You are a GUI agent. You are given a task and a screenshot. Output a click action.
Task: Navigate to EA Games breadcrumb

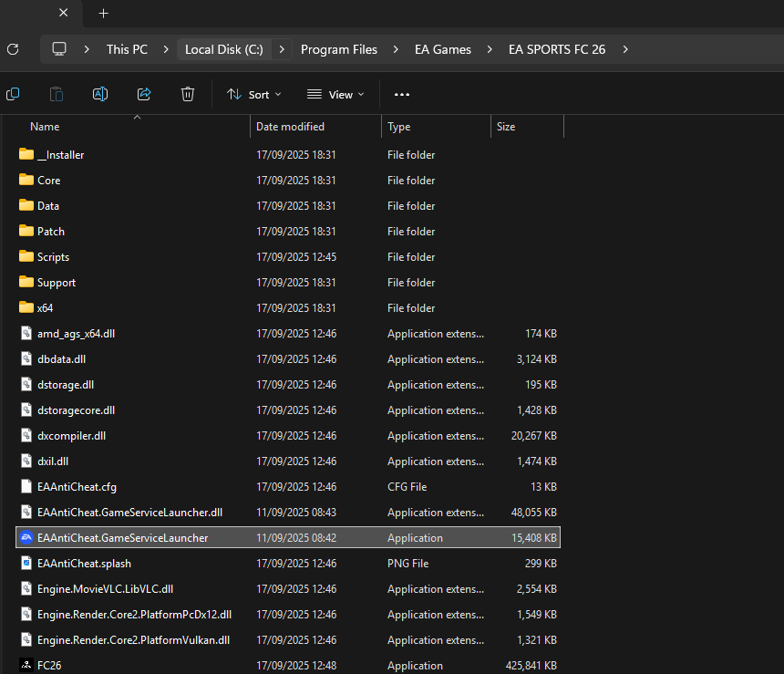(x=443, y=49)
